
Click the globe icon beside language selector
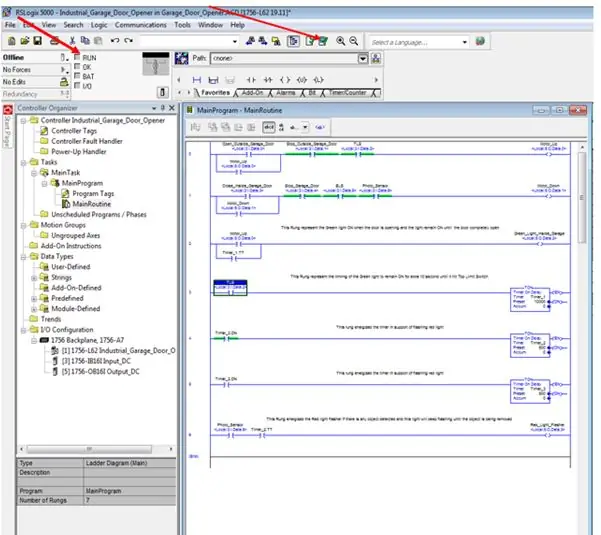click(480, 41)
